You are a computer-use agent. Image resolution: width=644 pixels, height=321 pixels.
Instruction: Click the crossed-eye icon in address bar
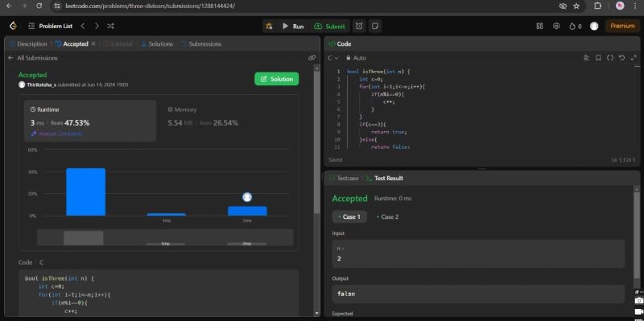tap(563, 6)
